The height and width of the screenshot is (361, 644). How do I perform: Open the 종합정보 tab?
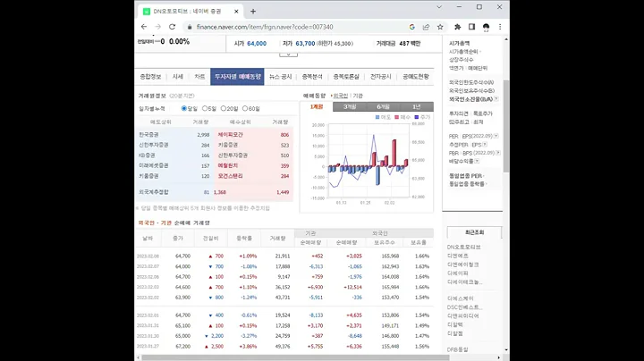click(151, 77)
